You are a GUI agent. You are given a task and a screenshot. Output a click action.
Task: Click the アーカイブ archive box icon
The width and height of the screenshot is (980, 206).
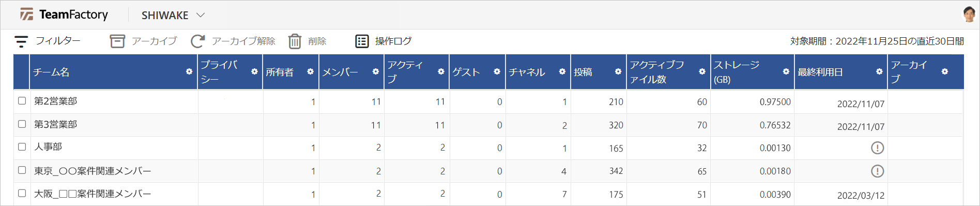click(x=117, y=41)
